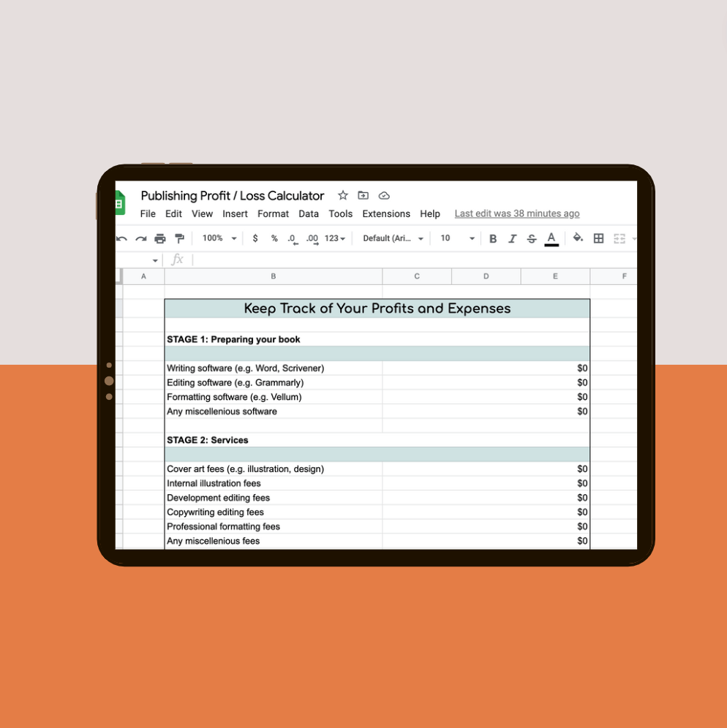The height and width of the screenshot is (728, 727).
Task: Click the borders icon
Action: (x=598, y=238)
